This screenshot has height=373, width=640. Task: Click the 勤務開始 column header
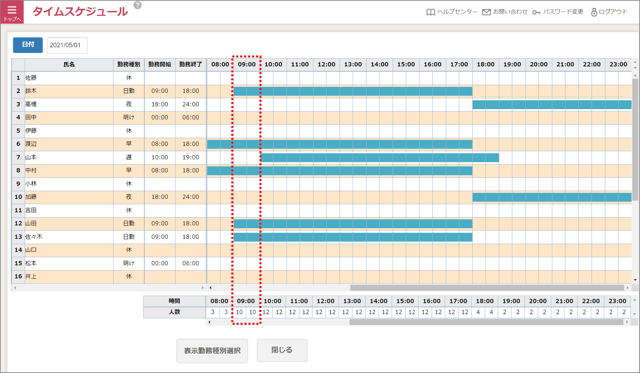coord(160,64)
